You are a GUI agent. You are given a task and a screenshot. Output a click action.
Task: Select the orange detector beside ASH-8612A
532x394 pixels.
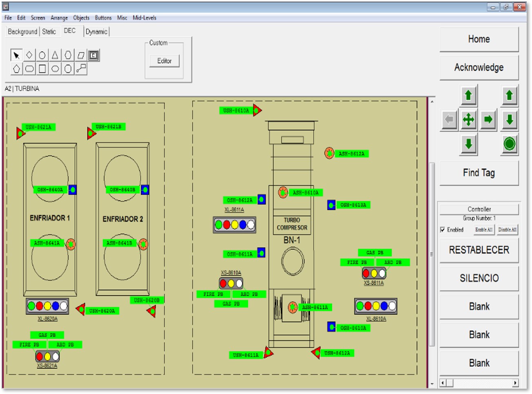(329, 153)
